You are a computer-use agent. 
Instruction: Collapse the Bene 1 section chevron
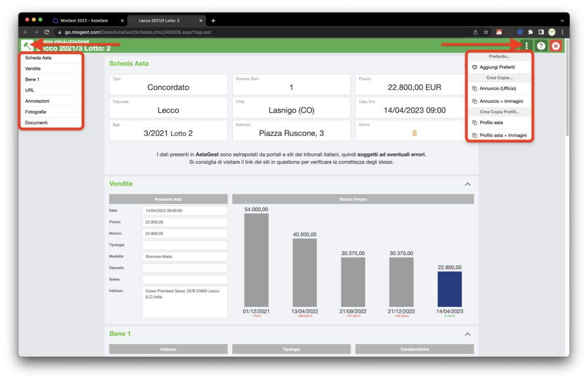click(x=467, y=334)
